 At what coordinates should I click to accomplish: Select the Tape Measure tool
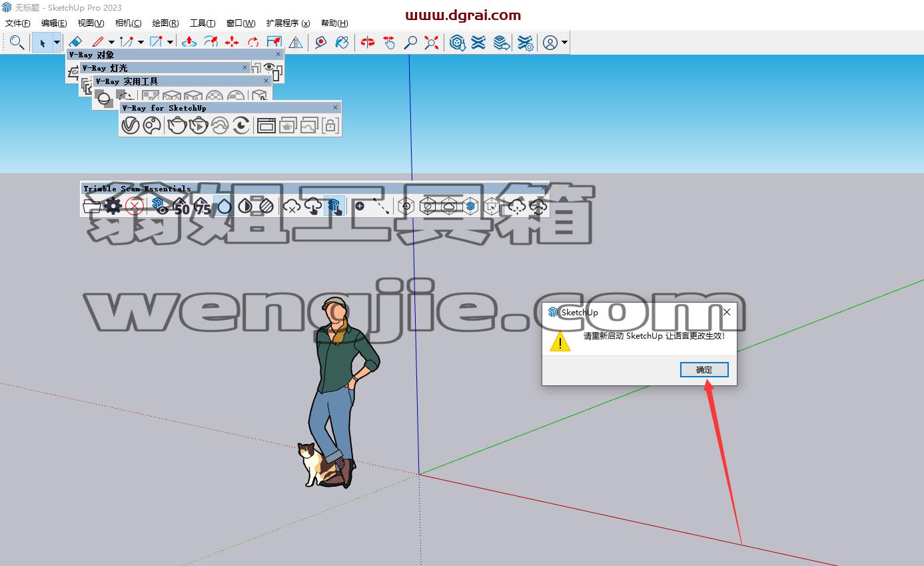point(321,42)
